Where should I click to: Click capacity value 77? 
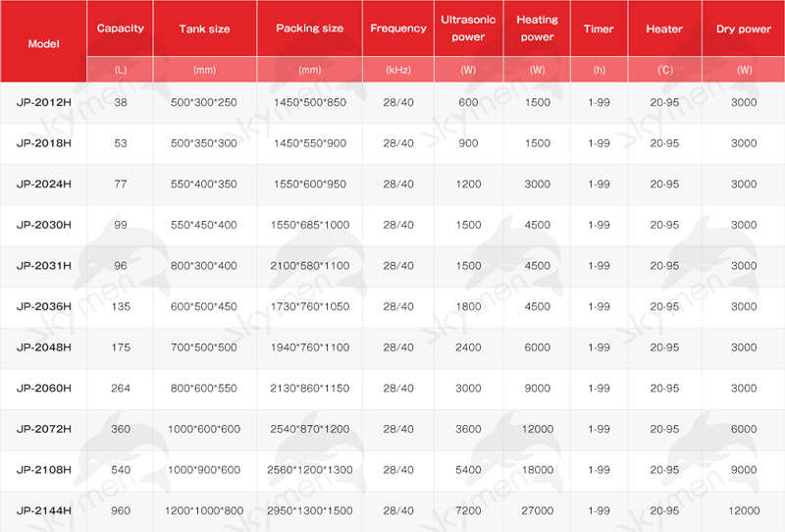pyautogui.click(x=120, y=184)
